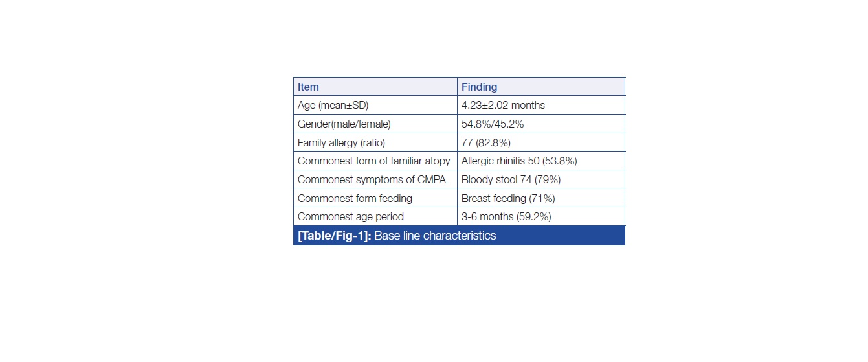Click the 3-6 months (59.2%) cell
This screenshot has height=362, width=868.
pos(506,216)
